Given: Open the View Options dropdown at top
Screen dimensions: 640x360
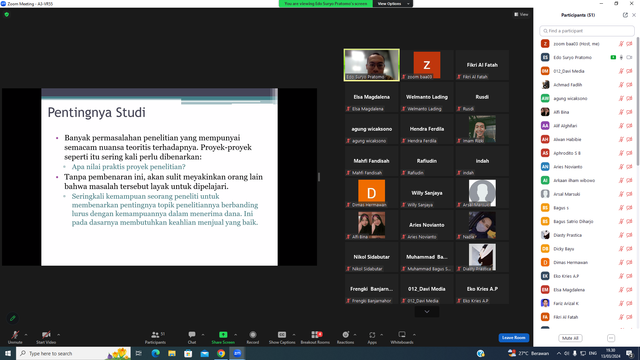Looking at the screenshot, I should click(393, 4).
